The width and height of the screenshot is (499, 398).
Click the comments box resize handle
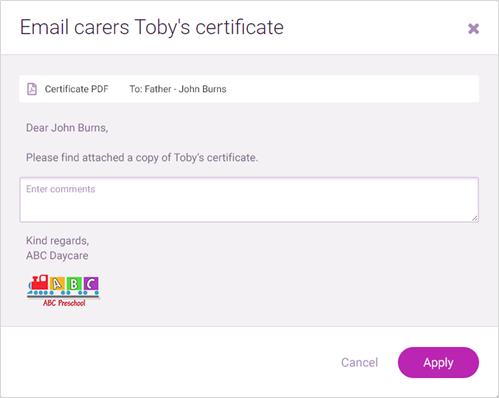pyautogui.click(x=475, y=218)
